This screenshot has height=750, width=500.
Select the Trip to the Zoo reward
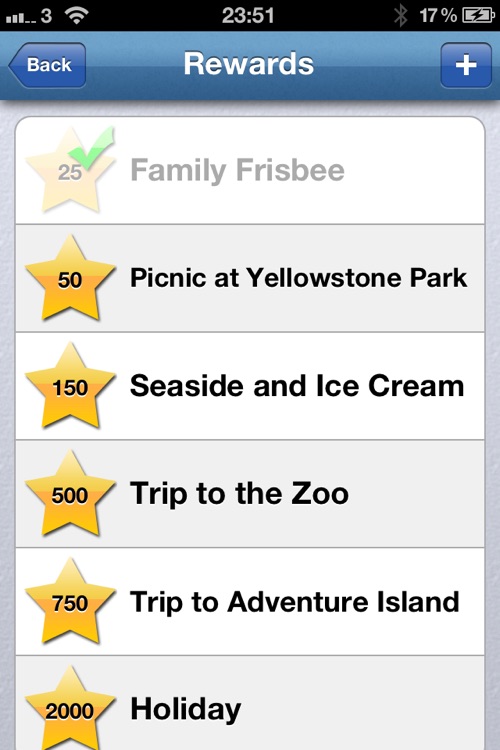coord(250,494)
